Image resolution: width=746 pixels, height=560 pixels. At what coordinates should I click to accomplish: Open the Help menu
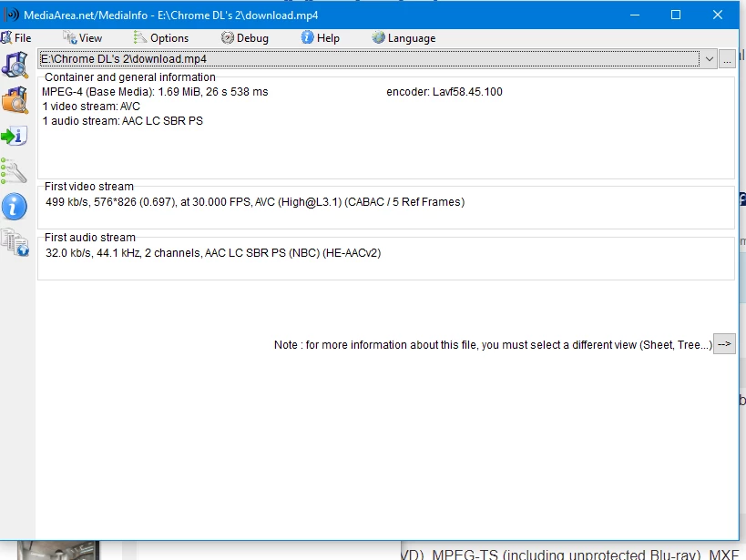321,38
